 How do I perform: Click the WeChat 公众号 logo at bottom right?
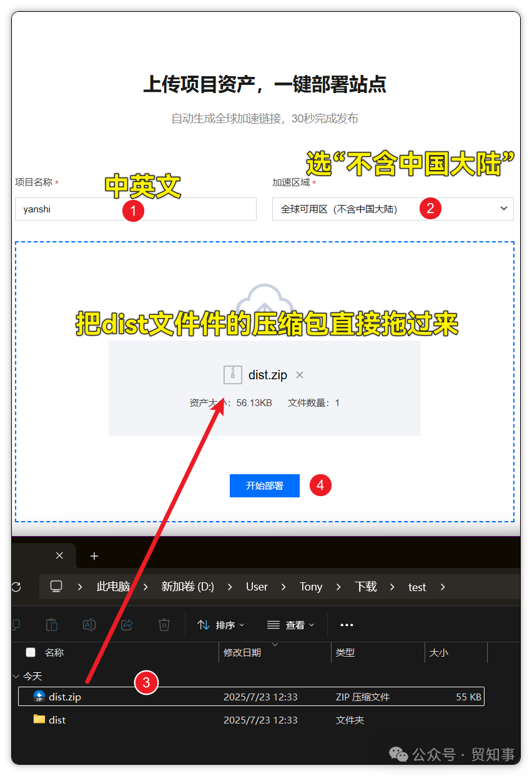click(398, 755)
